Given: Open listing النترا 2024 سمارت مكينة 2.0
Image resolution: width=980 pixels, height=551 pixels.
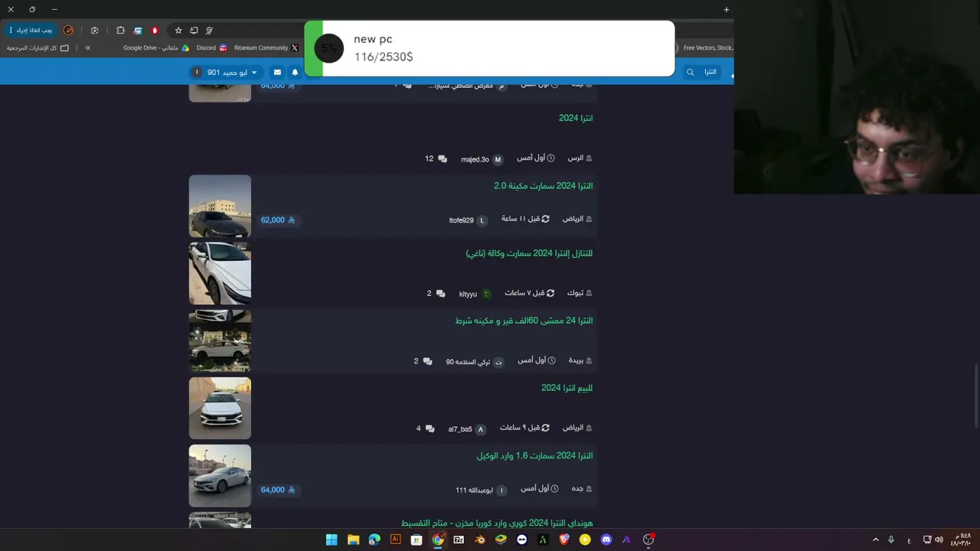Looking at the screenshot, I should coord(543,186).
